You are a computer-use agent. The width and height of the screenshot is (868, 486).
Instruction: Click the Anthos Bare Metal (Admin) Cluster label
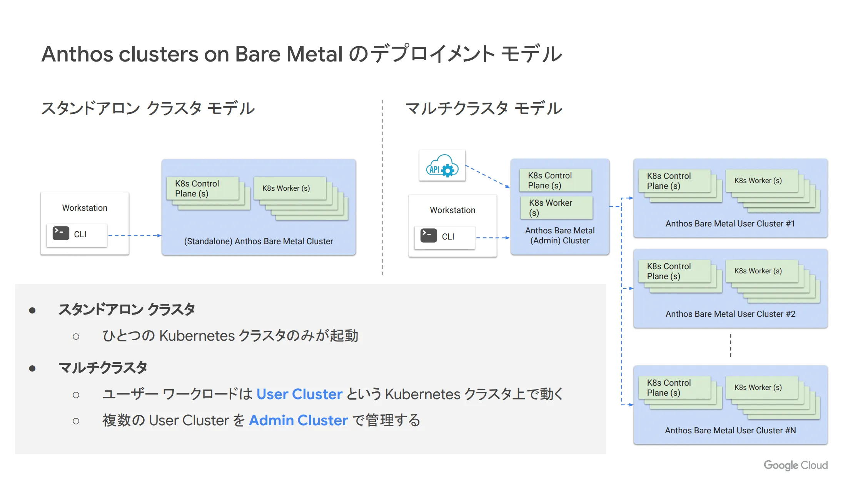(x=560, y=235)
